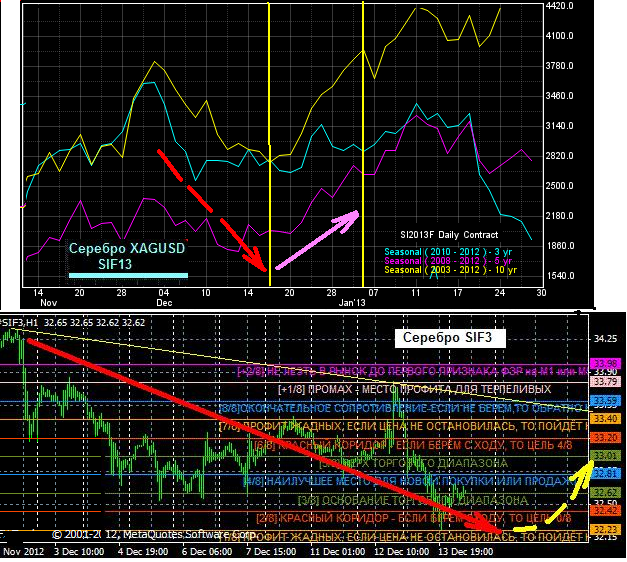627x562 pixels.
Task: Click the 3140.0 axis value
Action: (561, 126)
